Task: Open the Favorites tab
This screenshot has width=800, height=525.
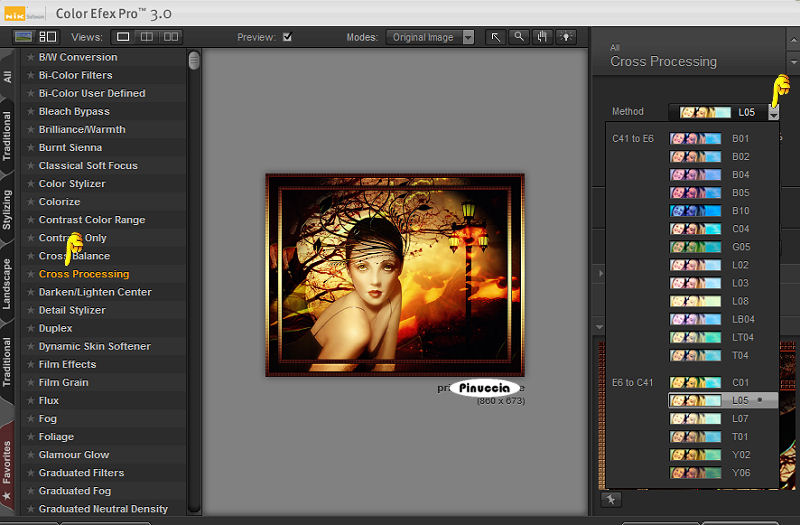Action: (8, 462)
